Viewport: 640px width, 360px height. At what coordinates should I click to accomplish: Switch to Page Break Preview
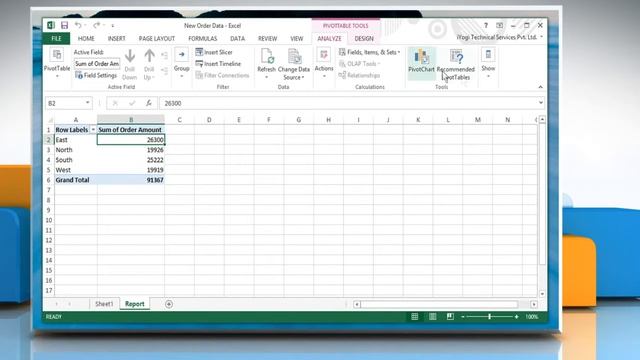coord(450,317)
